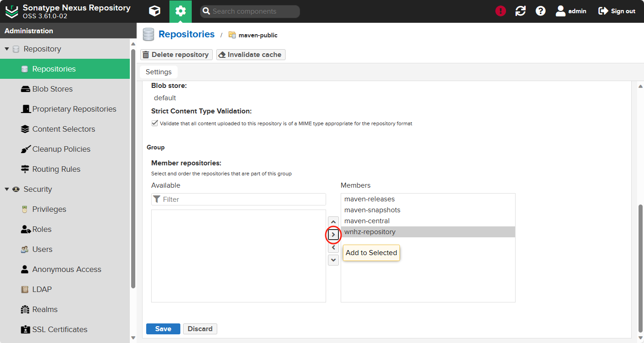
Task: Open Blob Stores in the sidebar
Action: click(x=65, y=89)
